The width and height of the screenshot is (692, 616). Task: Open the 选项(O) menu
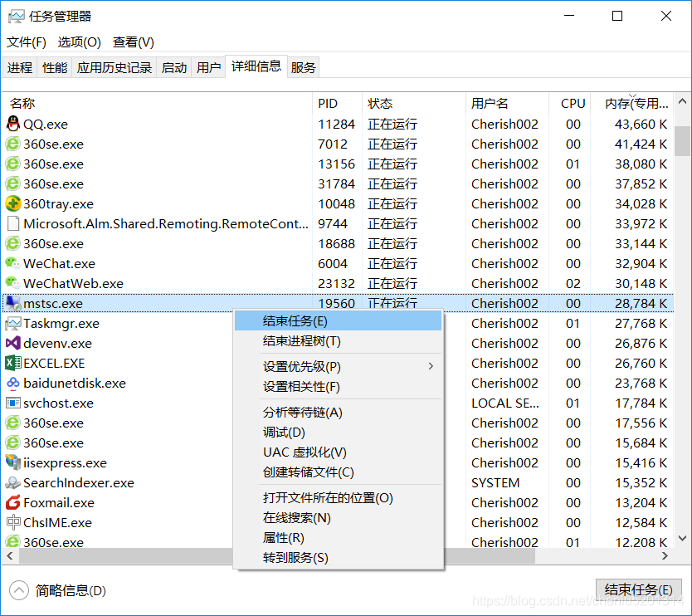tap(80, 42)
